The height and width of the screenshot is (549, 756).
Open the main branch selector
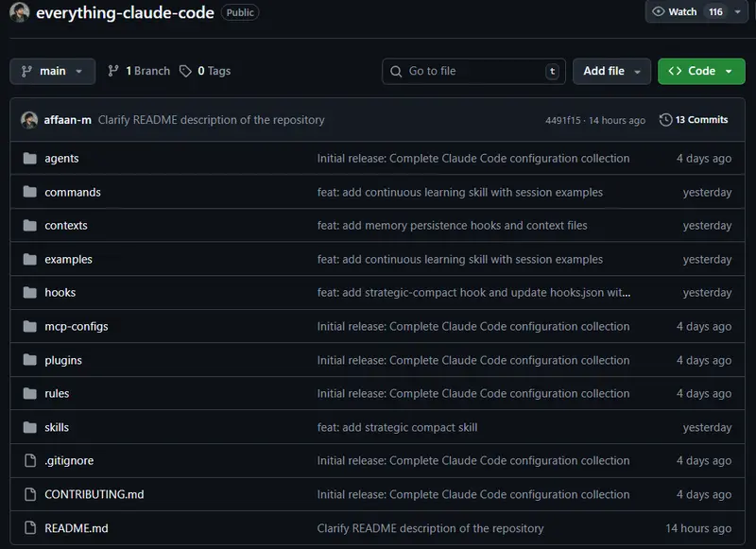pyautogui.click(x=52, y=71)
